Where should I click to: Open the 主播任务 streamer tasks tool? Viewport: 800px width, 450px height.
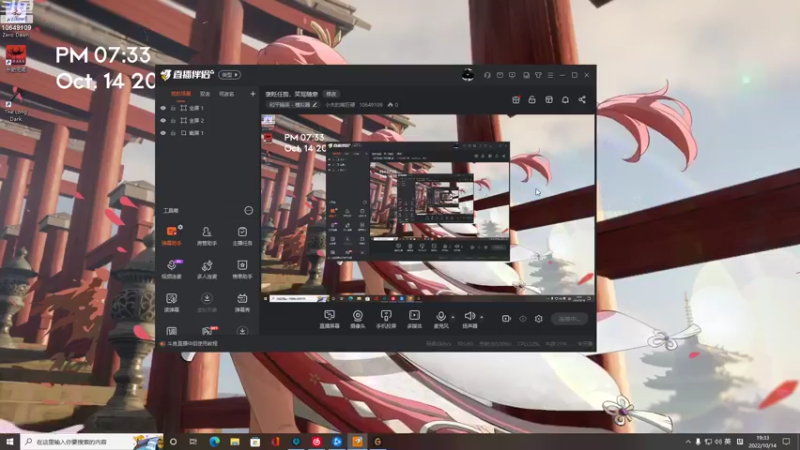point(242,236)
